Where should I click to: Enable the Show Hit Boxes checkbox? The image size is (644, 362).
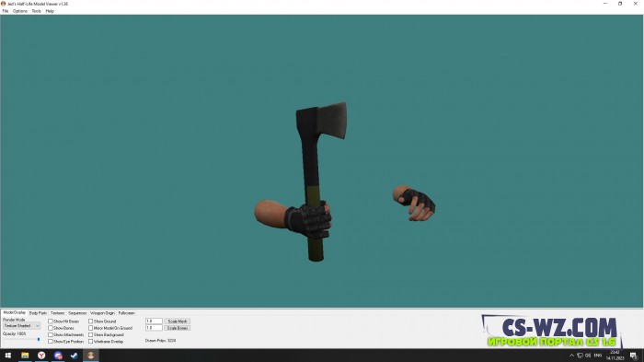(x=51, y=321)
